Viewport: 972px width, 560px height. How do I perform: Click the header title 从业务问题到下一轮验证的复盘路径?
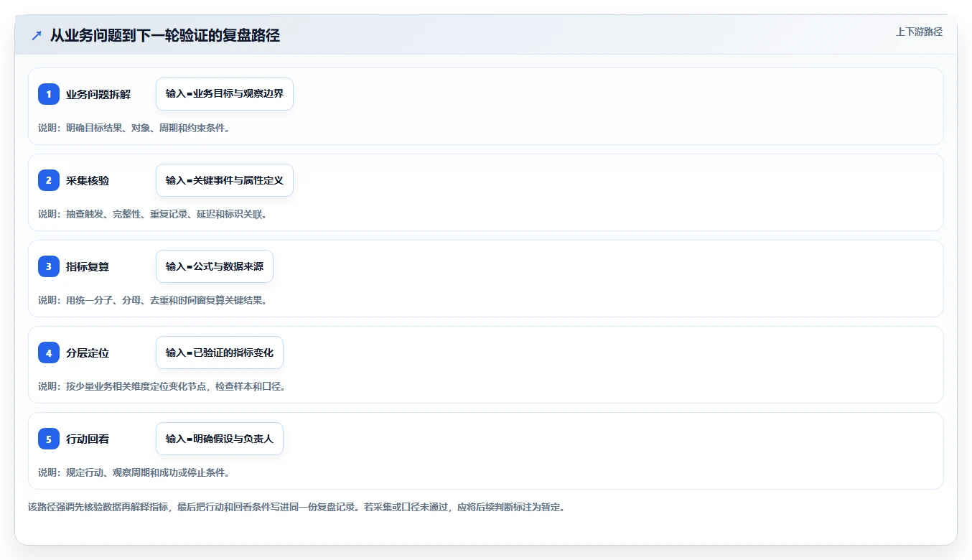[x=164, y=35]
